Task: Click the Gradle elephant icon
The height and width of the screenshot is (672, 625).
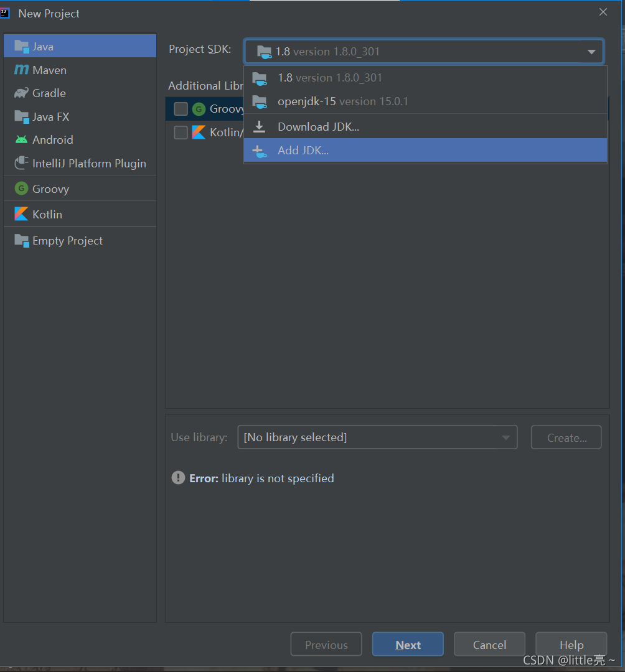Action: click(21, 93)
